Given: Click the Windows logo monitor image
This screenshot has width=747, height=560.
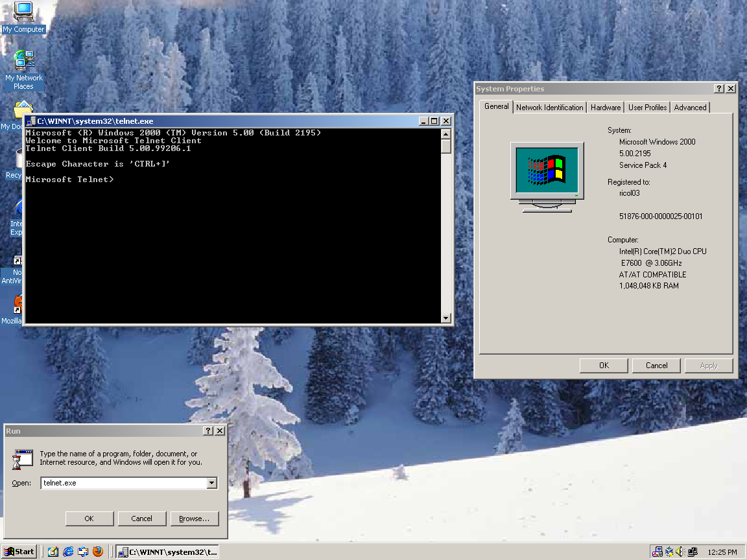Looking at the screenshot, I should pyautogui.click(x=547, y=177).
